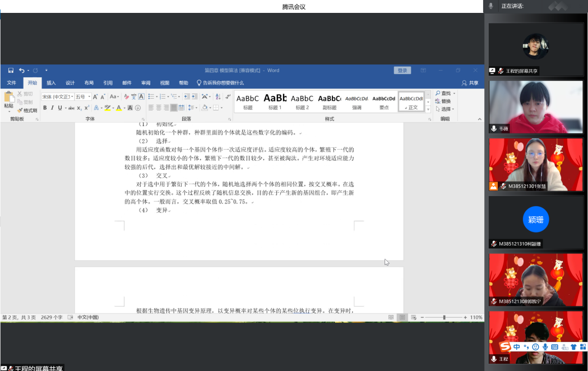Toggle justify text alignment
The height and width of the screenshot is (371, 588).
point(174,108)
